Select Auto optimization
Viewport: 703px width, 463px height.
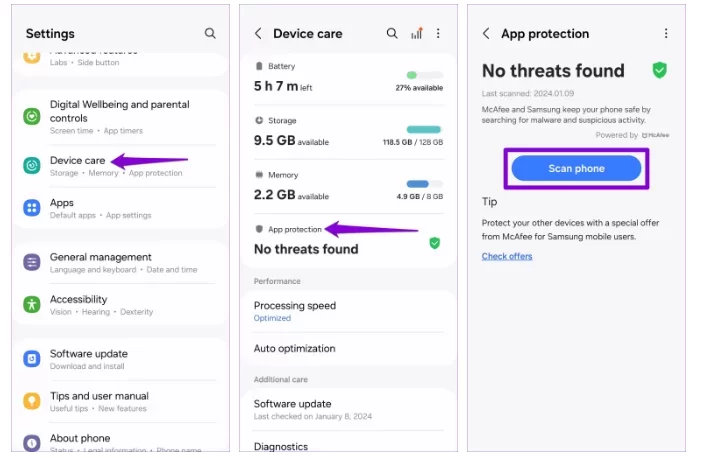click(295, 349)
